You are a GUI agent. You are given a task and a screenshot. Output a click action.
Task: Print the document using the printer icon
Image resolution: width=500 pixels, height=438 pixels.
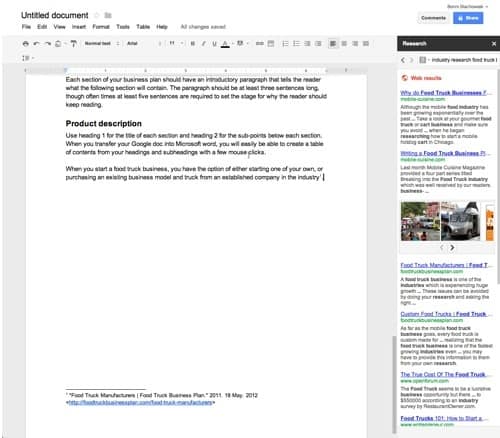pyautogui.click(x=26, y=44)
